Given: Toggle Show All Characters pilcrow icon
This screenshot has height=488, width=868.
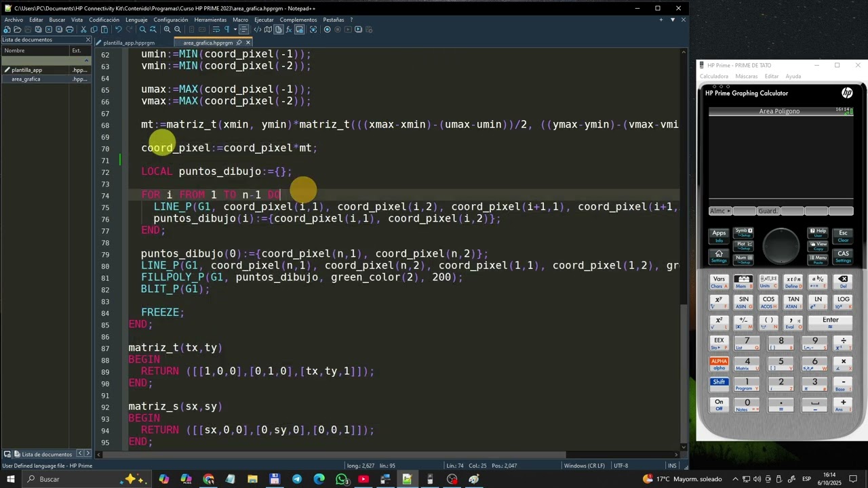Looking at the screenshot, I should point(227,29).
